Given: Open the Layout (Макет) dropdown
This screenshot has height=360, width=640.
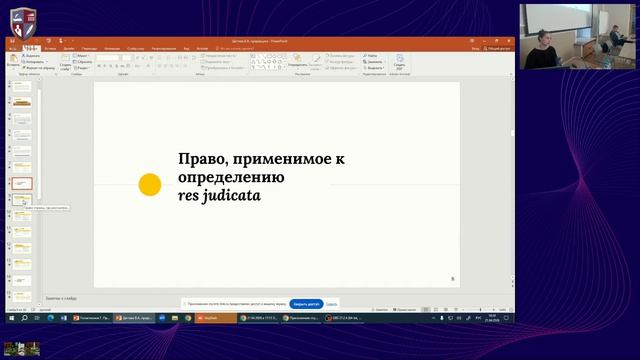Looking at the screenshot, I should pyautogui.click(x=82, y=56).
